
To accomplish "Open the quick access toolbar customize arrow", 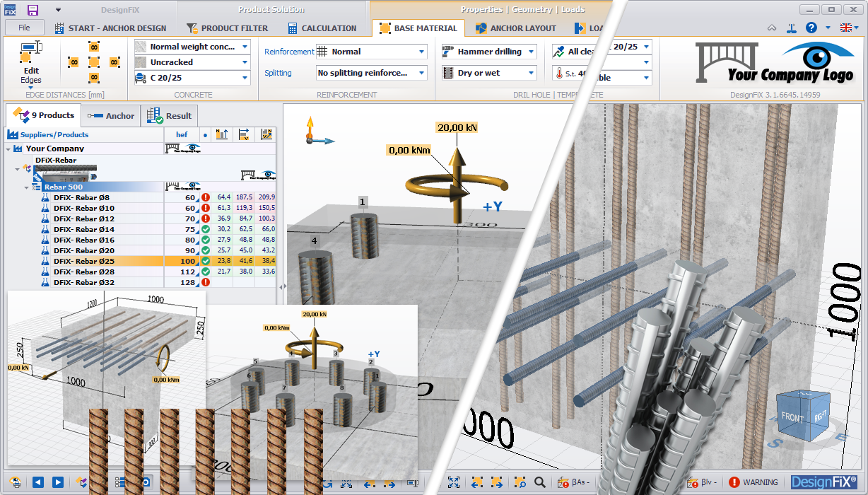I will [x=58, y=10].
